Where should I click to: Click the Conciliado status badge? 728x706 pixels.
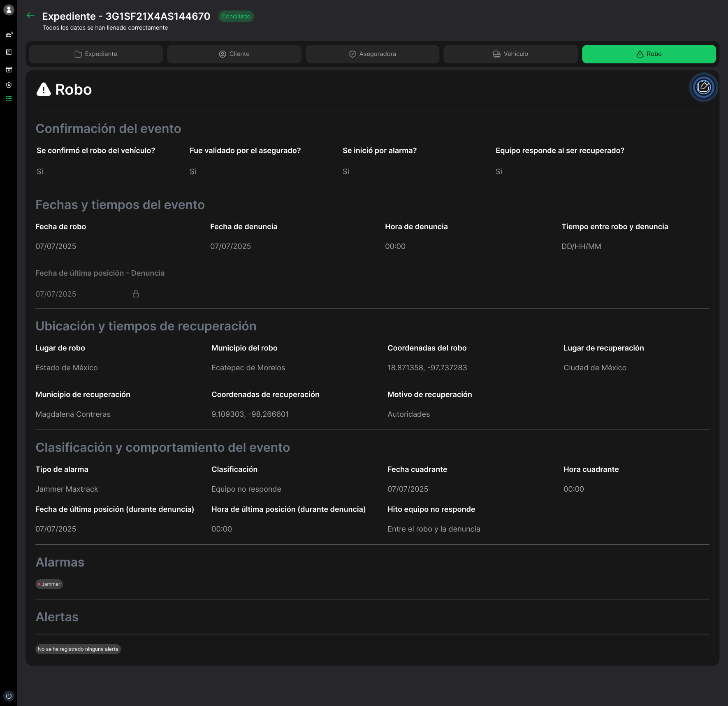(x=236, y=16)
